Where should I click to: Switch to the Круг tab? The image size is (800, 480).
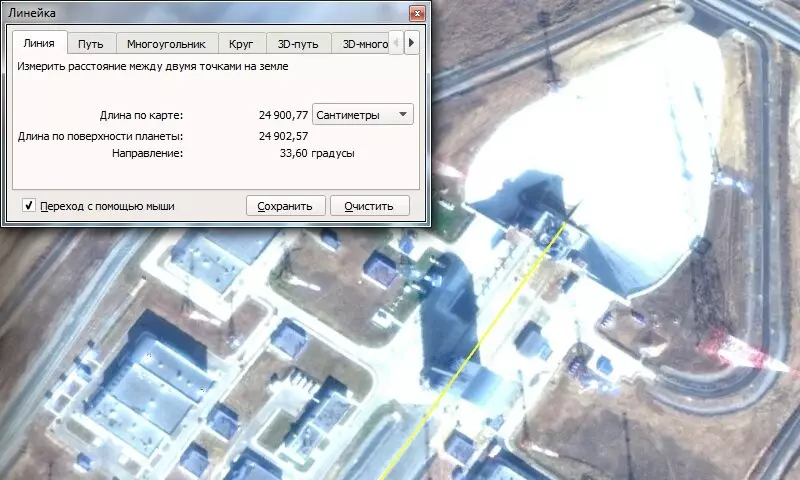(x=241, y=44)
